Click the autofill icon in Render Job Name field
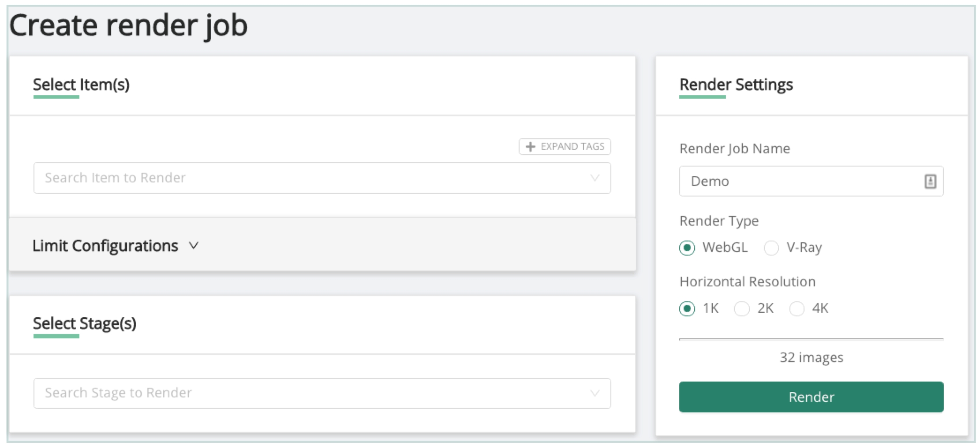This screenshot has width=980, height=445. pos(930,181)
